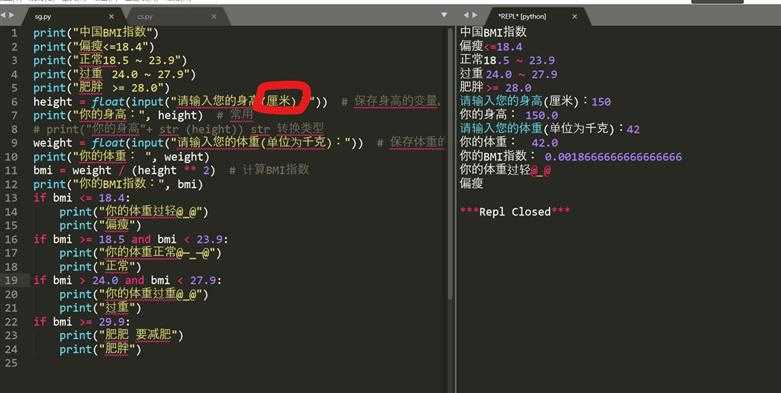Go to next tab in REPL pane
Image resolution: width=781 pixels, height=393 pixels.
(x=475, y=15)
